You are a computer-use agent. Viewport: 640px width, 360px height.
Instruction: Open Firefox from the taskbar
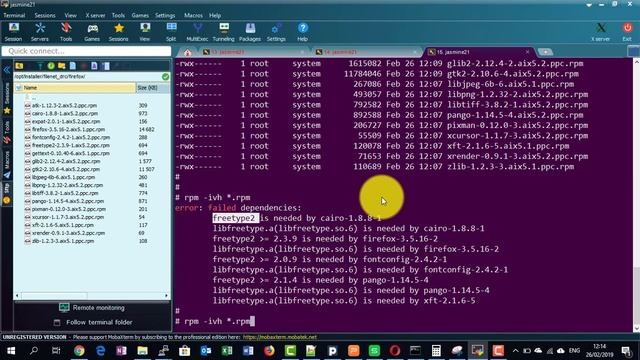tap(269, 351)
